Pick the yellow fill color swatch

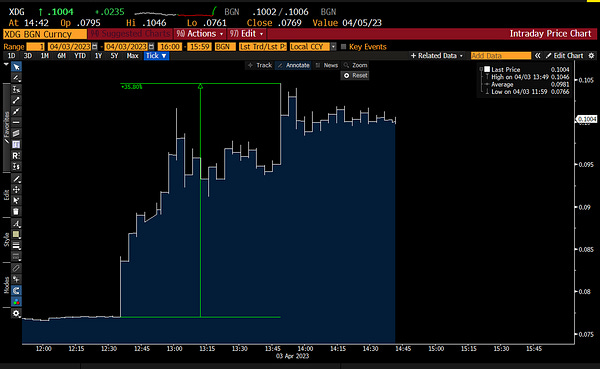point(16,234)
